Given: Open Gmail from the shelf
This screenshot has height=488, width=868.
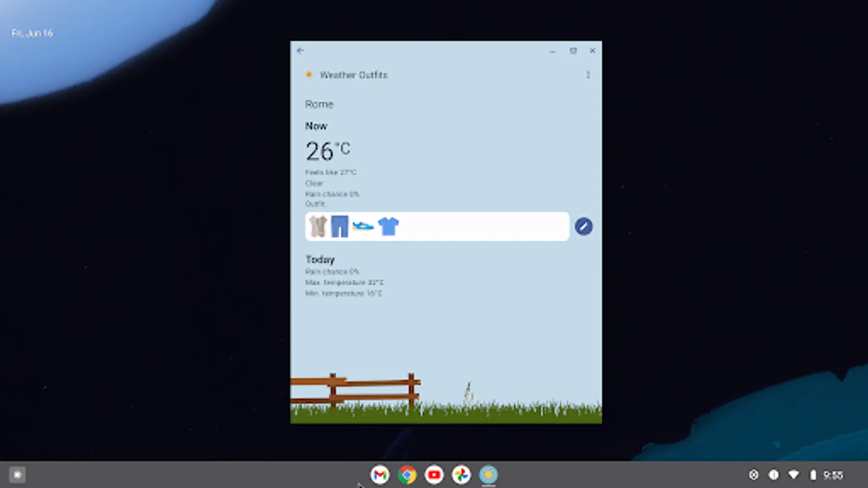Looking at the screenshot, I should (380, 475).
